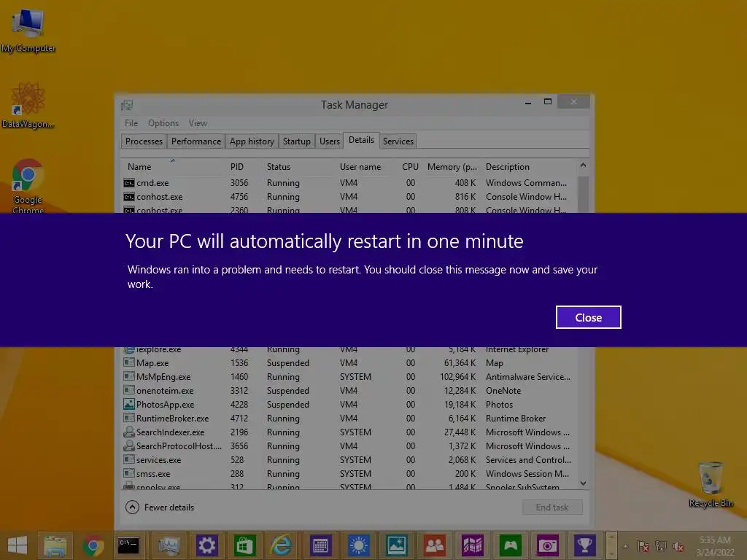This screenshot has height=560, width=747.
Task: Click the 102,964 K memory value
Action: [x=458, y=377]
